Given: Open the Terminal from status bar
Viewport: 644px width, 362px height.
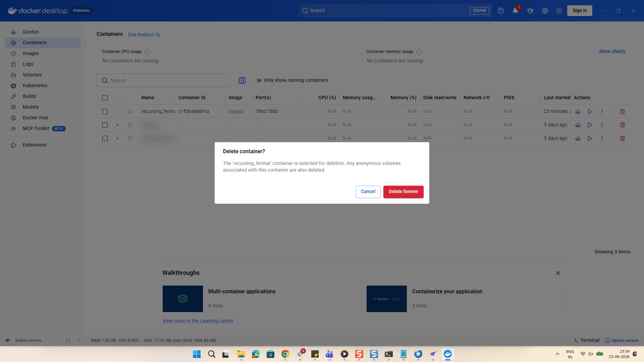Looking at the screenshot, I should (587, 340).
